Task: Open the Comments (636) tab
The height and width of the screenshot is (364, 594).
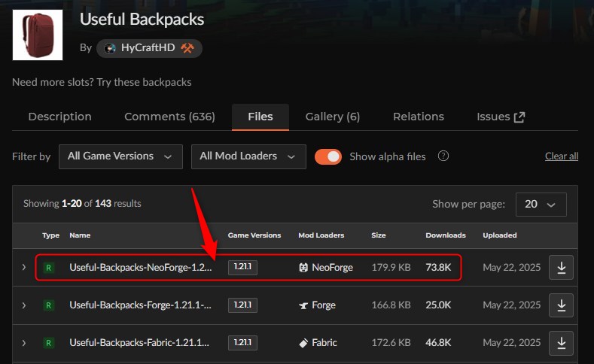Action: [169, 117]
